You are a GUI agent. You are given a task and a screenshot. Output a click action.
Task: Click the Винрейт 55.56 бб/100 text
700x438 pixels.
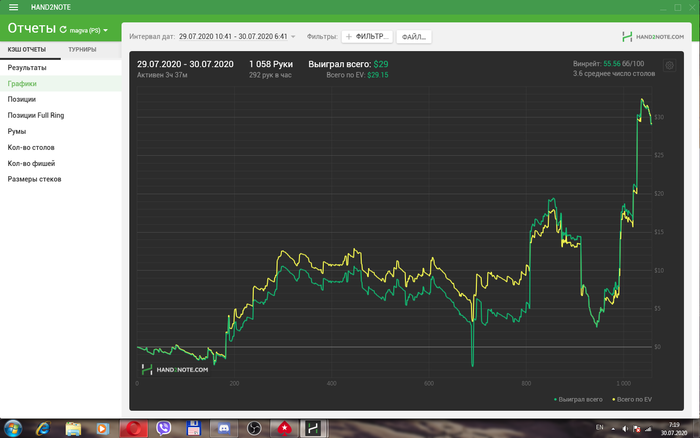coord(608,64)
